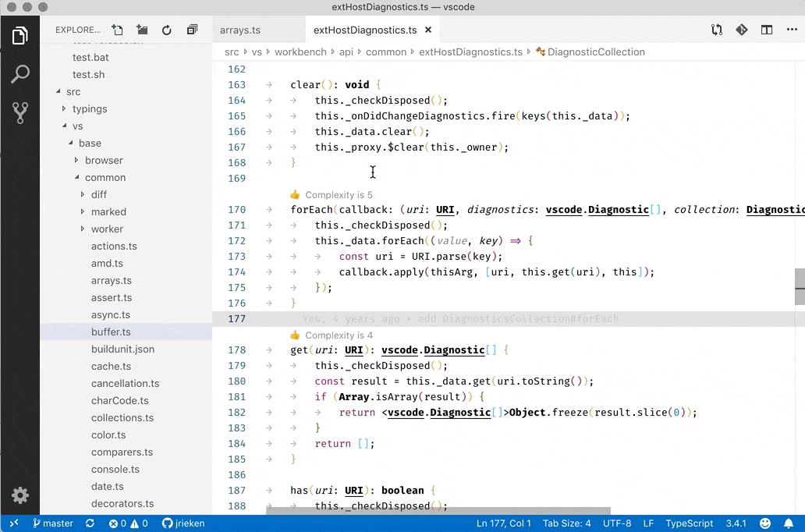This screenshot has width=805, height=532.
Task: Click the New File icon in Explorer
Action: (117, 30)
